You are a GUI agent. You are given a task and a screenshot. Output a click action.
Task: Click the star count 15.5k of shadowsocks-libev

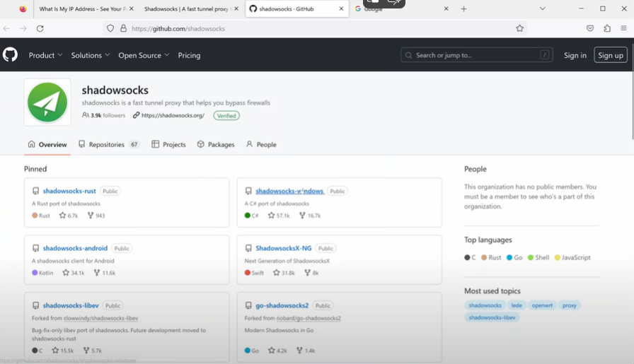(x=63, y=351)
